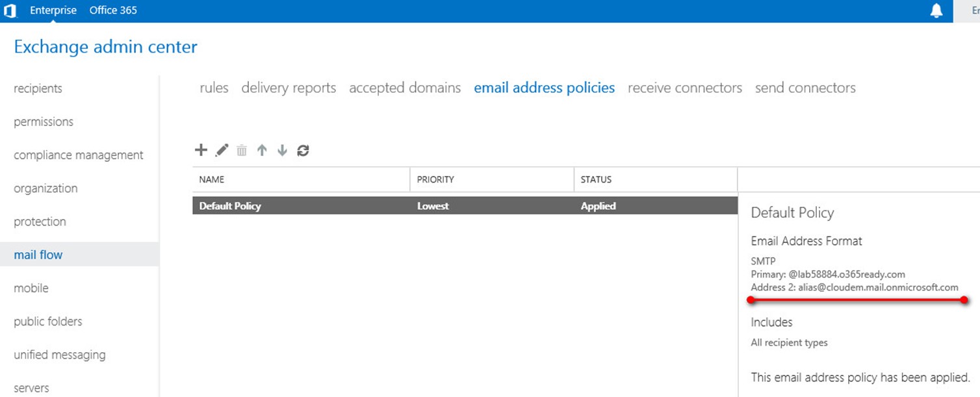This screenshot has width=980, height=397.
Task: Sort the list by NAME column
Action: (x=301, y=179)
